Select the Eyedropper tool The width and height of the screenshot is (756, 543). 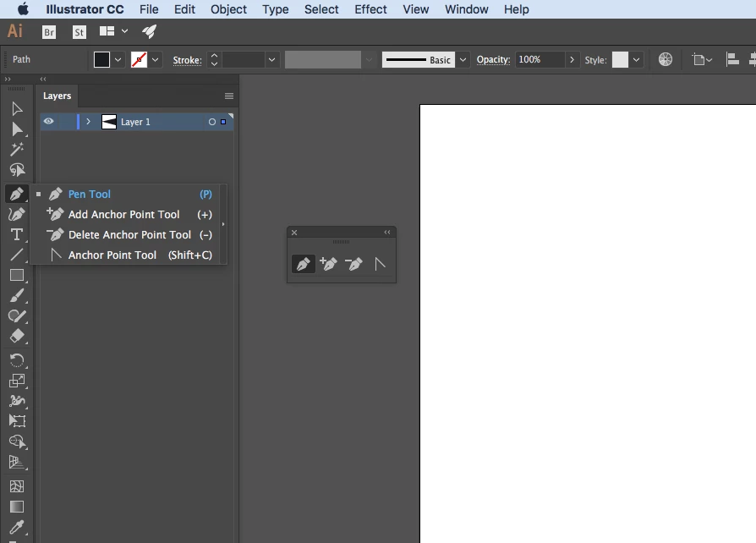[17, 527]
